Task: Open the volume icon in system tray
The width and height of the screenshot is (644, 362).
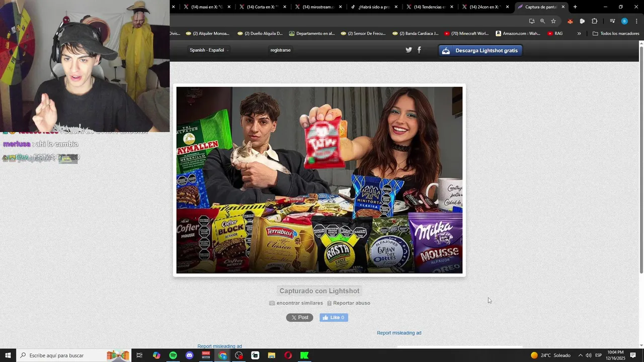Action: click(588, 355)
